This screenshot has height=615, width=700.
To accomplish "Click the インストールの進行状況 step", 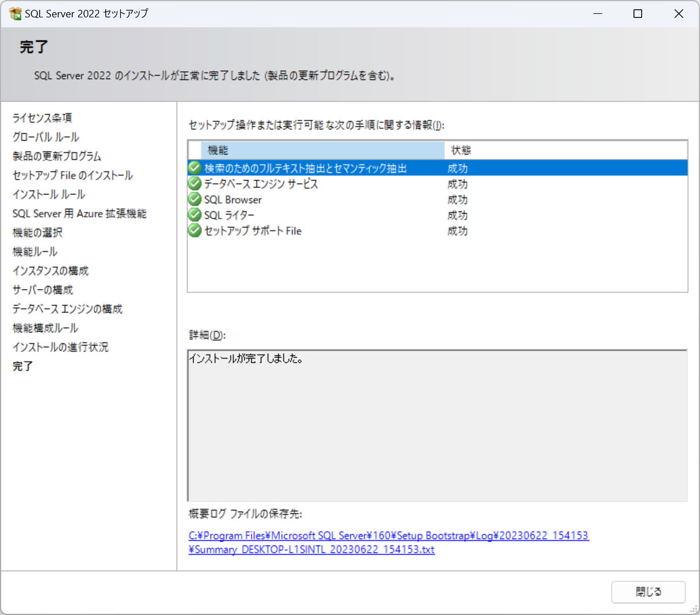I will coord(60,347).
